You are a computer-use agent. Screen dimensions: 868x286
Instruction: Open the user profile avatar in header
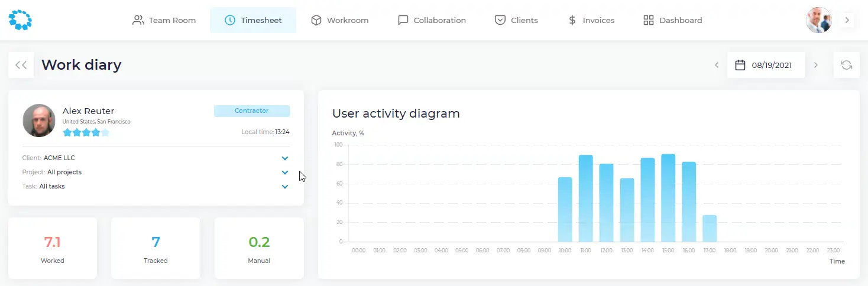coord(818,20)
